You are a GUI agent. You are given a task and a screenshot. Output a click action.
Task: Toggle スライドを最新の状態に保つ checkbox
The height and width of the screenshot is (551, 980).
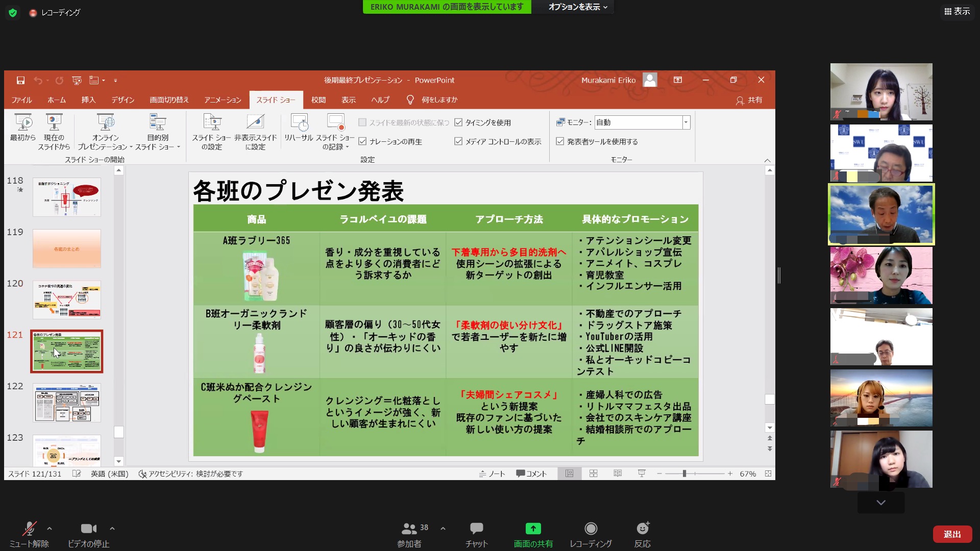click(362, 122)
